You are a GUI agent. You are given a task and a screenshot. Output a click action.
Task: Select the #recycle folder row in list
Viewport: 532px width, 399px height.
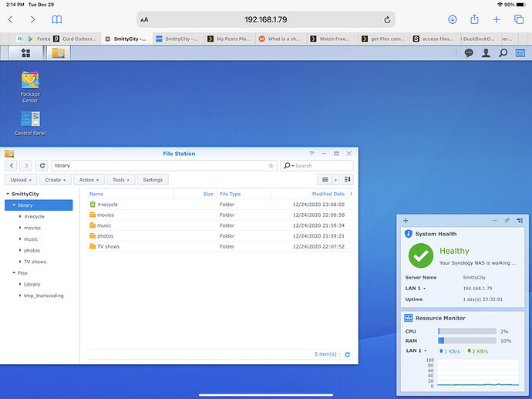pyautogui.click(x=220, y=205)
